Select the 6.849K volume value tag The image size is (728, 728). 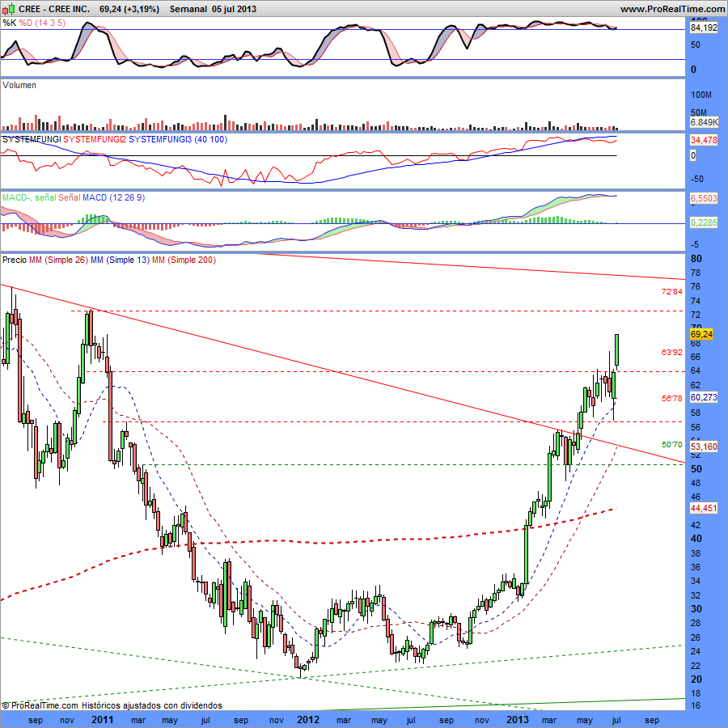click(700, 121)
